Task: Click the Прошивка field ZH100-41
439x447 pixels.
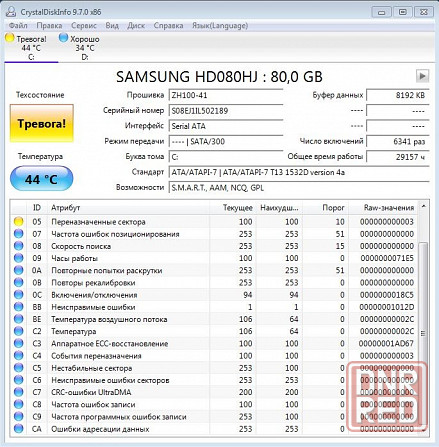Action: (226, 95)
